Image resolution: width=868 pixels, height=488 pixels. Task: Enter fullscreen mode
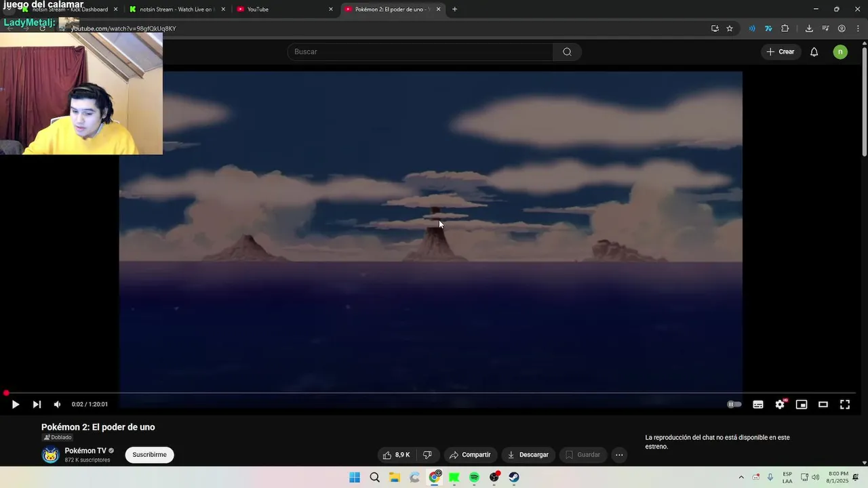pyautogui.click(x=845, y=405)
